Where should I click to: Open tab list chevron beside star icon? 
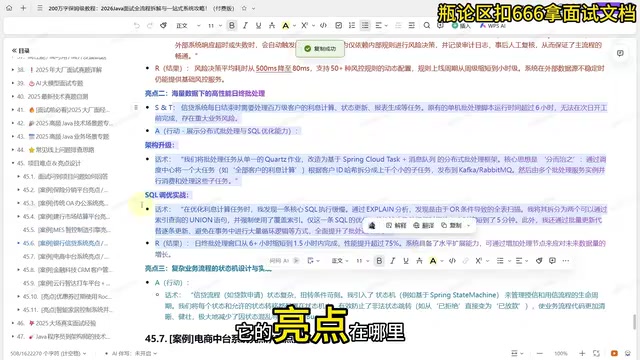[x=253, y=8]
